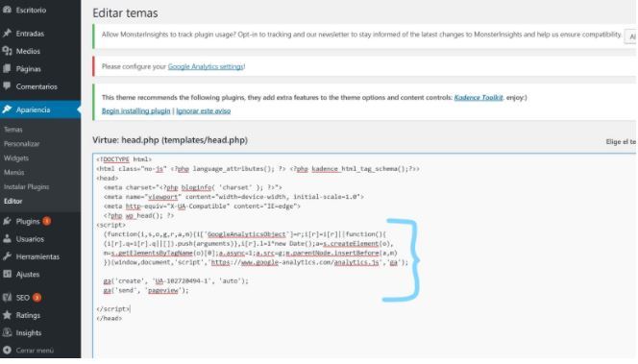Click the Herramientas wrench icon

pyautogui.click(x=7, y=256)
